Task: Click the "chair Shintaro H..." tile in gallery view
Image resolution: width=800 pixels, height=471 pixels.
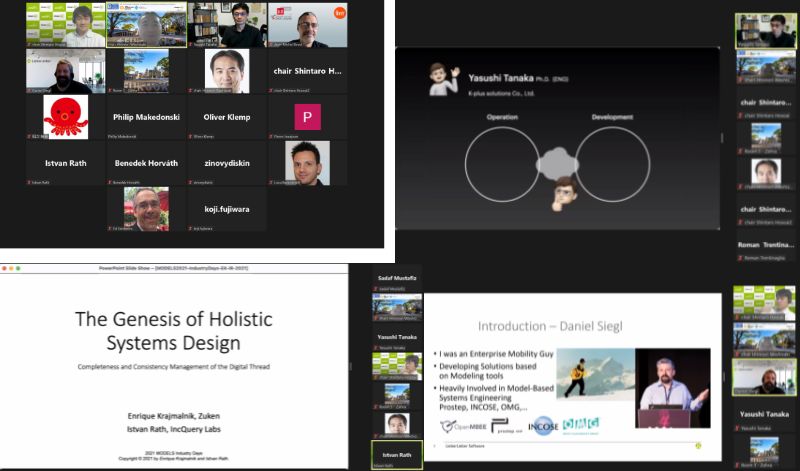Action: tap(307, 71)
